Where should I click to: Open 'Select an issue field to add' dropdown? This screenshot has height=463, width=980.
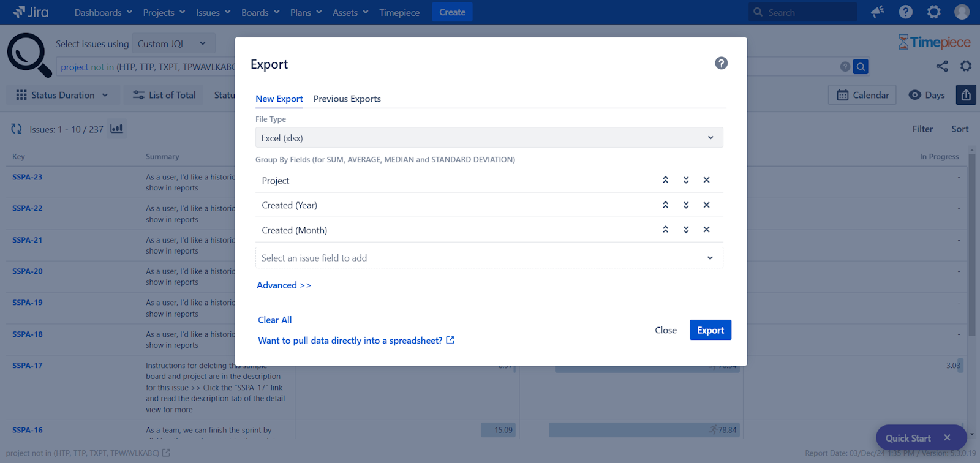coord(489,258)
